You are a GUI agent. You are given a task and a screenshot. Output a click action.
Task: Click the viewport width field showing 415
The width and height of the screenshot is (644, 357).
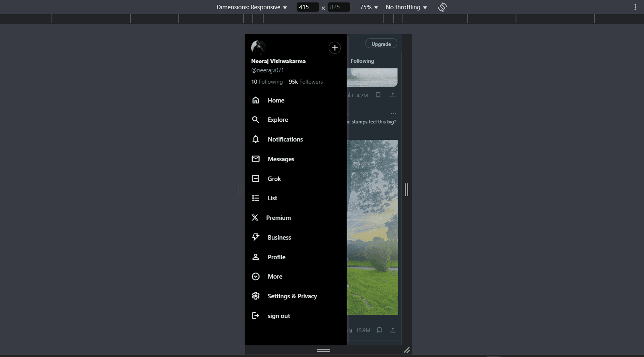click(308, 7)
